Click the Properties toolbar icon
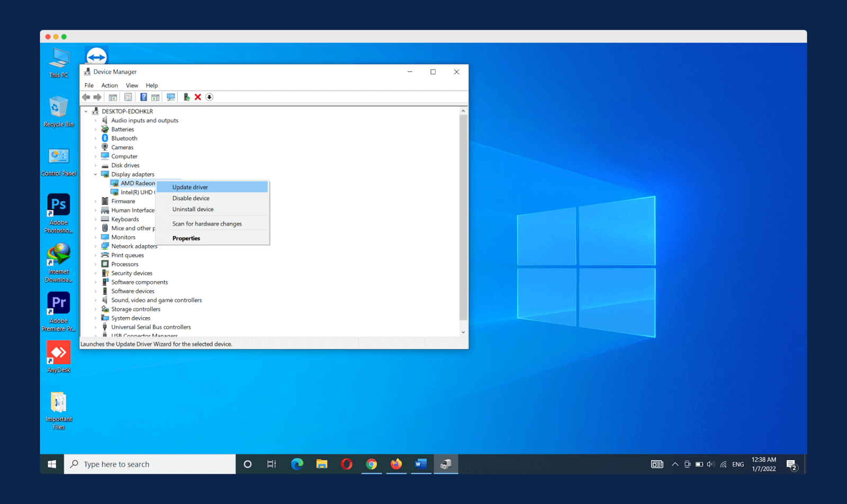Viewport: 847px width, 504px height. point(128,97)
